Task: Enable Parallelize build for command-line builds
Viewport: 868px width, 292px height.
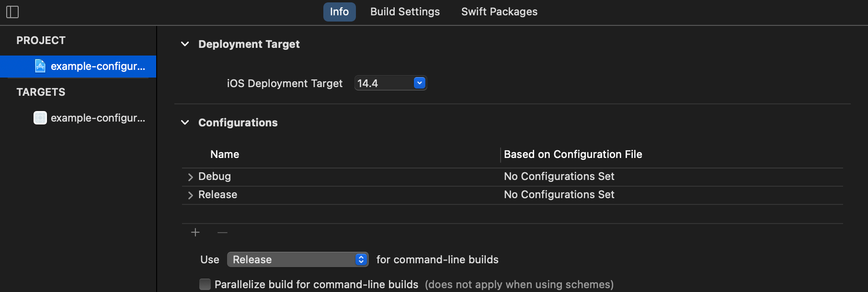Action: pyautogui.click(x=205, y=284)
